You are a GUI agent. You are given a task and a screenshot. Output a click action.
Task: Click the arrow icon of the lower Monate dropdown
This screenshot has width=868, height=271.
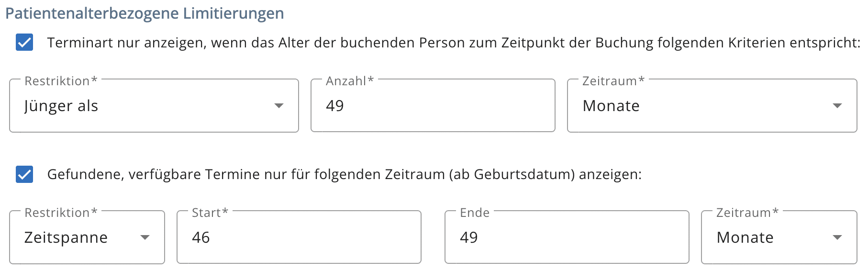(837, 237)
